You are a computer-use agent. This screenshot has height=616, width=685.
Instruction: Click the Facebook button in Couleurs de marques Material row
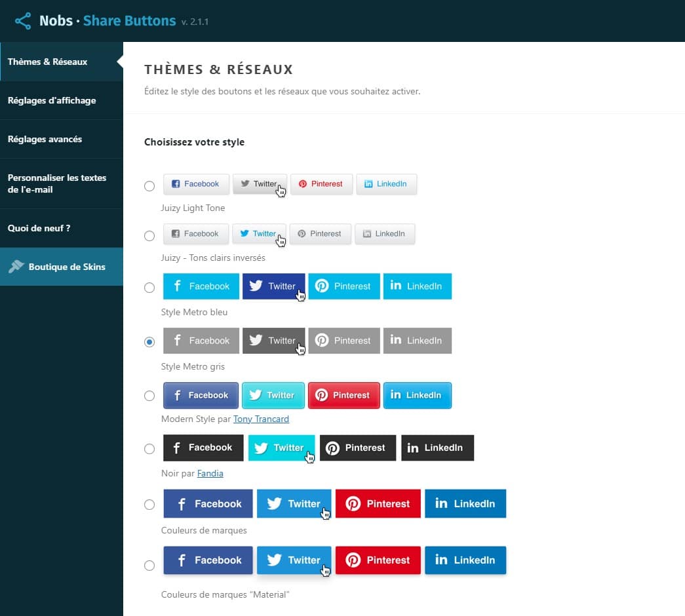208,560
